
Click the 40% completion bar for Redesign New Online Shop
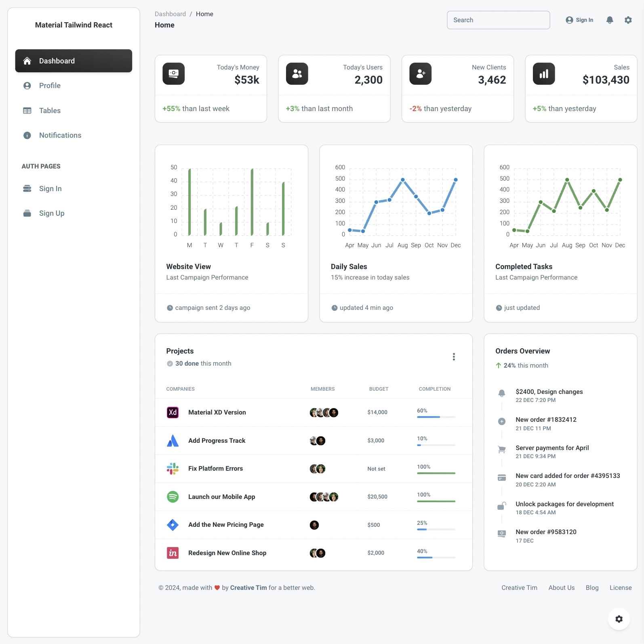point(436,558)
